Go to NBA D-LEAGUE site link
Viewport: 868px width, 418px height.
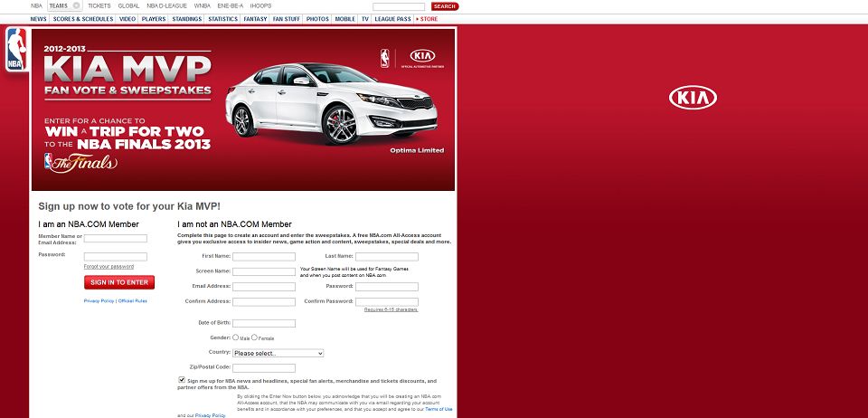tap(166, 6)
